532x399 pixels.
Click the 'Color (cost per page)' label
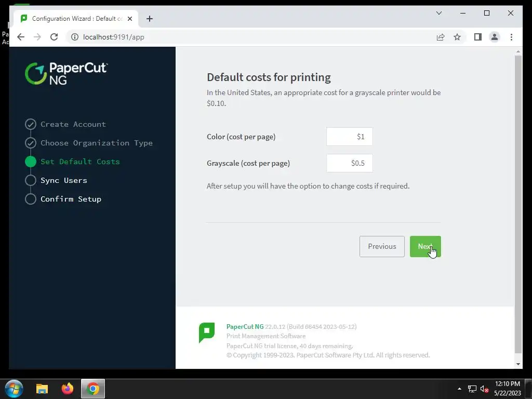pyautogui.click(x=241, y=137)
